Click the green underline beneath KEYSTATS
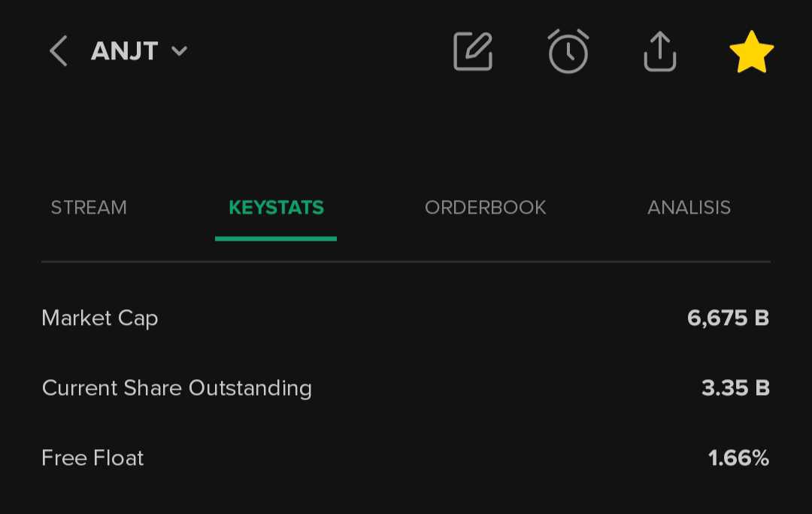Screen dimensions: 812x514 pyautogui.click(x=276, y=239)
